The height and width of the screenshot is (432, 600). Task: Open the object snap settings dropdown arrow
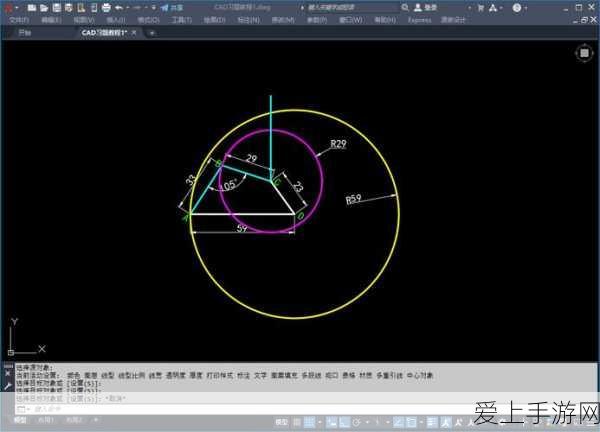421,422
